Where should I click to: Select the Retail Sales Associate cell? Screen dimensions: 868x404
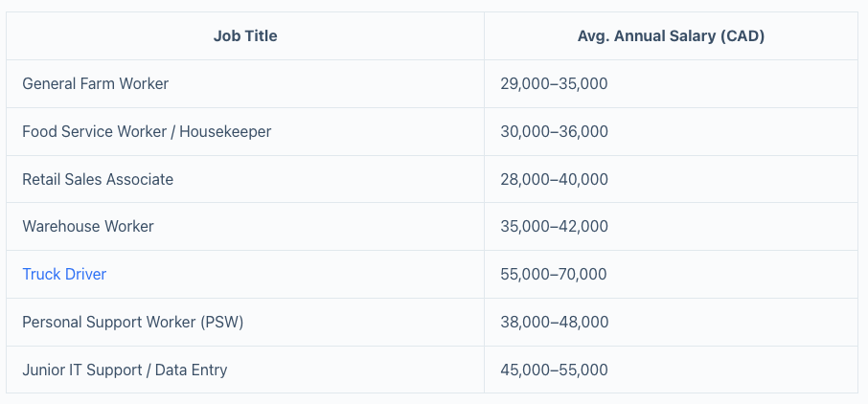pyautogui.click(x=245, y=179)
